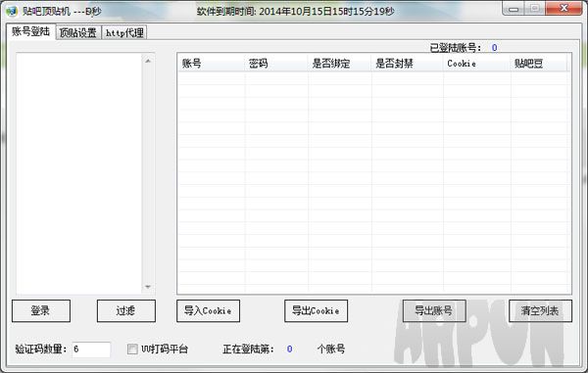This screenshot has width=588, height=373.
Task: Open the 顶贴设置 tab
Action: click(78, 33)
